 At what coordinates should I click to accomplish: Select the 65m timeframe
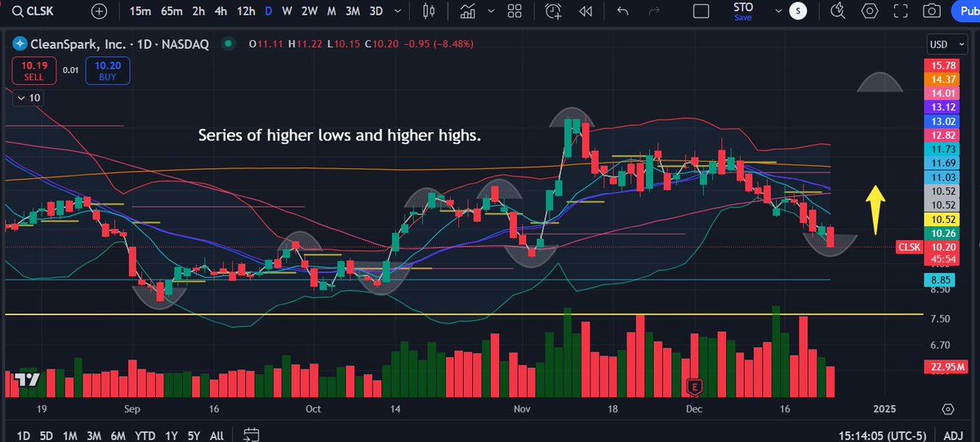172,11
